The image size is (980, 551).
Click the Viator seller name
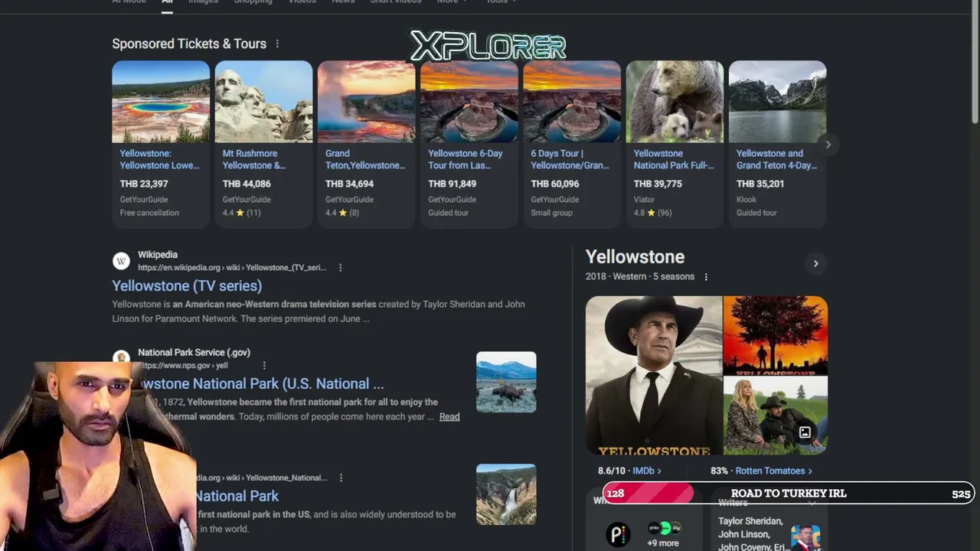click(644, 200)
